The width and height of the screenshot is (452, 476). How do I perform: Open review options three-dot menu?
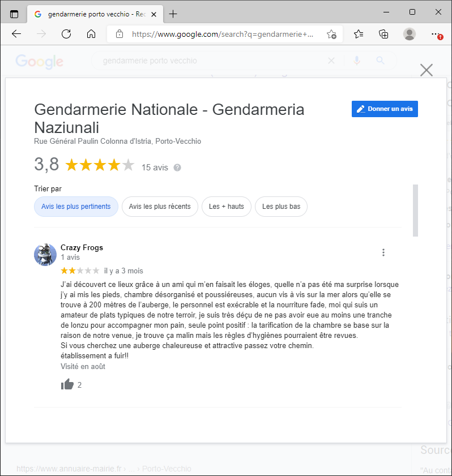(x=383, y=252)
